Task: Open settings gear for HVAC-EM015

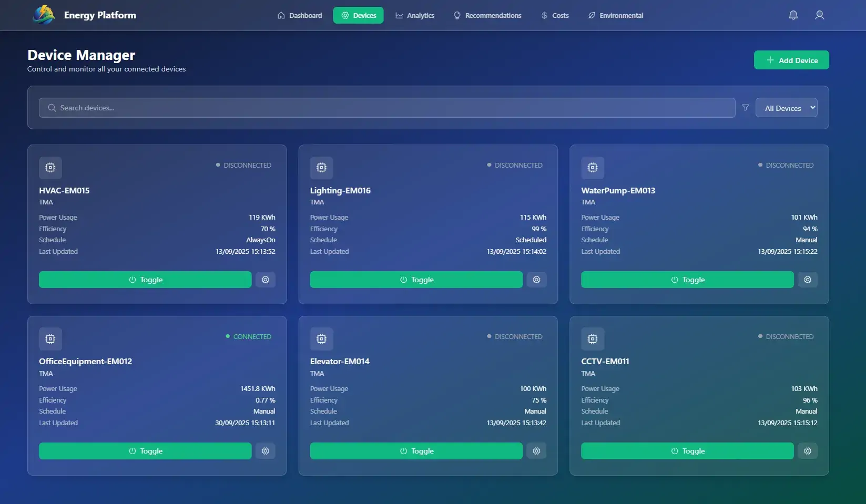Action: (x=266, y=280)
